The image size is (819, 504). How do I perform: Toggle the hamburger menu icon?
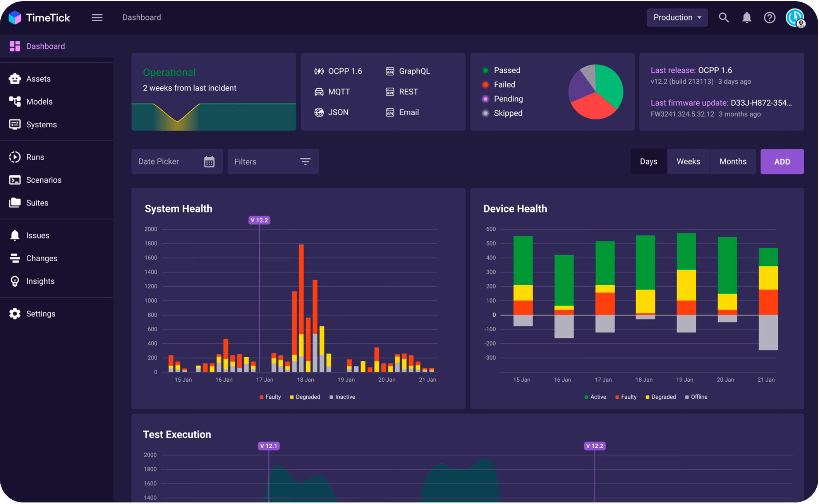click(x=97, y=17)
